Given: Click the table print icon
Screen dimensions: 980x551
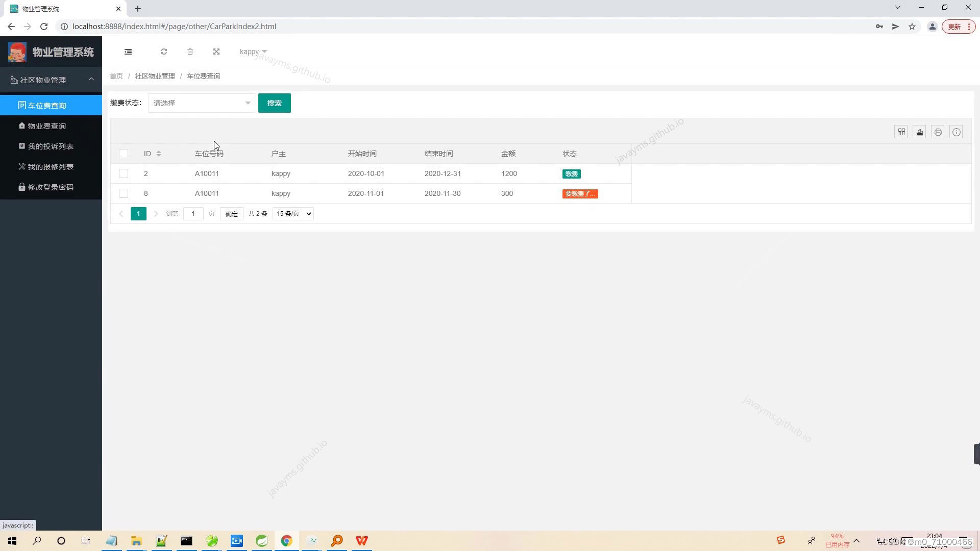Looking at the screenshot, I should click(938, 132).
